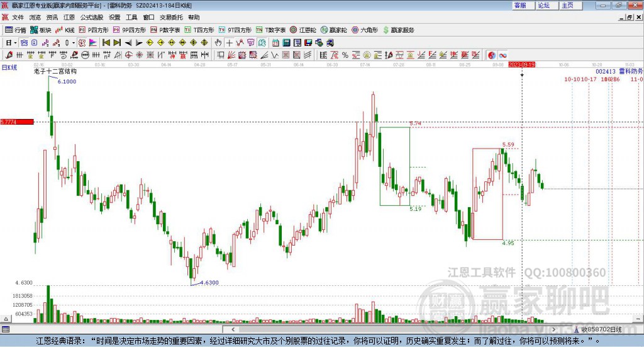Open the 浏览 menu

(x=35, y=17)
